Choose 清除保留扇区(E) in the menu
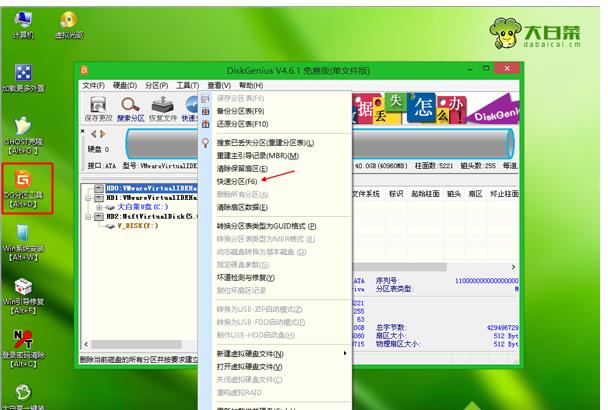 point(242,169)
